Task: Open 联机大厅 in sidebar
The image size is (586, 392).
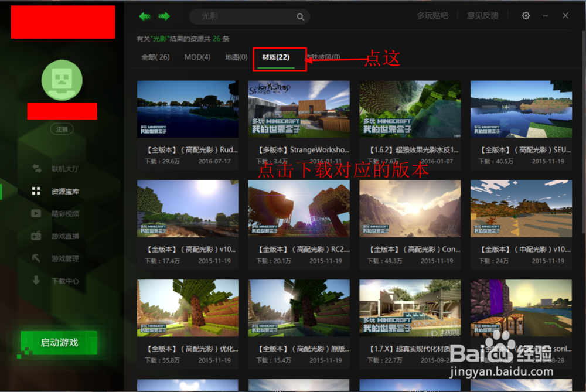Action: pos(66,169)
